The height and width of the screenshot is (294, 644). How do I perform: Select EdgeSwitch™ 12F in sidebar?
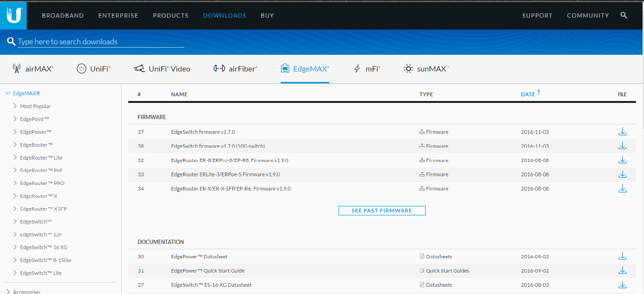tap(41, 234)
